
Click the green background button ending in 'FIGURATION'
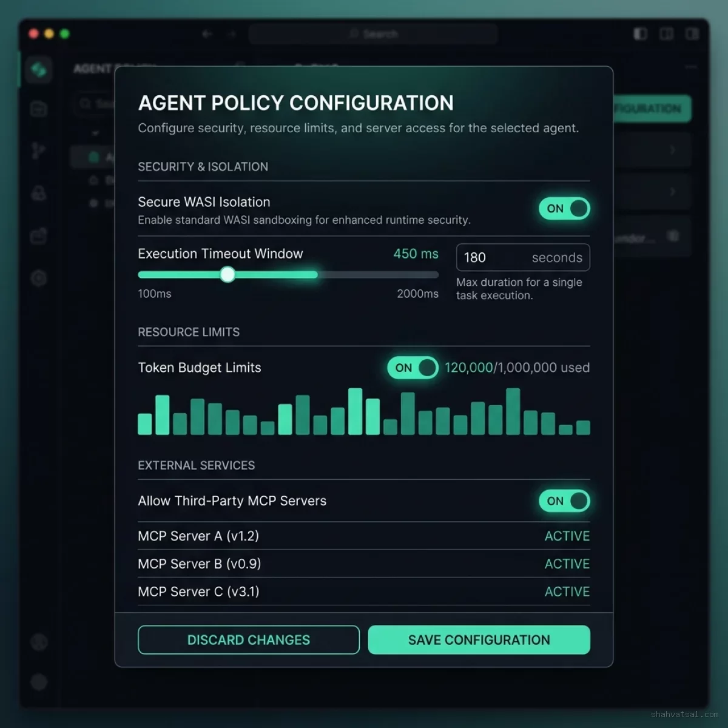[x=652, y=109]
